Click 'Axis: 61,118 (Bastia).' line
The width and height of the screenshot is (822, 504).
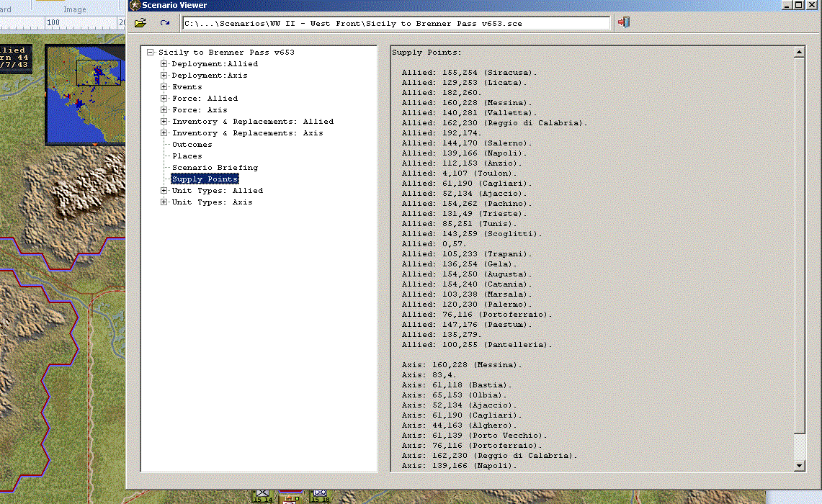click(x=457, y=385)
